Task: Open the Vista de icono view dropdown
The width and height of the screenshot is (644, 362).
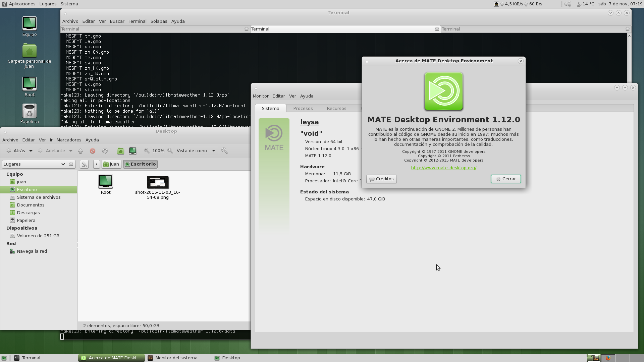Action: coord(213,151)
